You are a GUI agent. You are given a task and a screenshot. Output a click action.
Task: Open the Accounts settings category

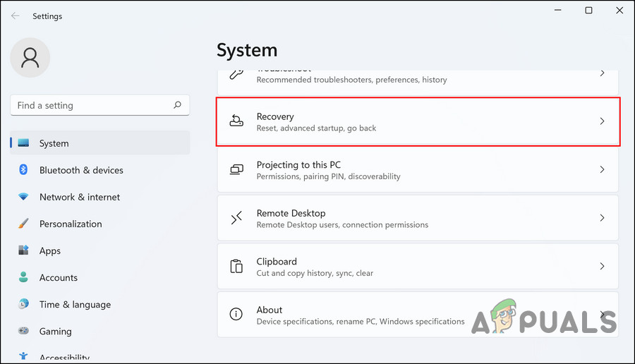tap(58, 277)
